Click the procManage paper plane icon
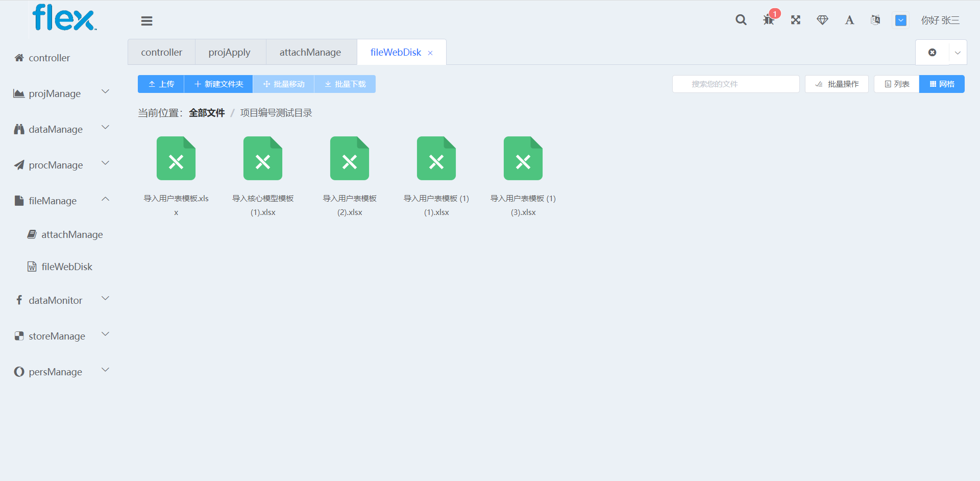The image size is (980, 481). pos(19,165)
